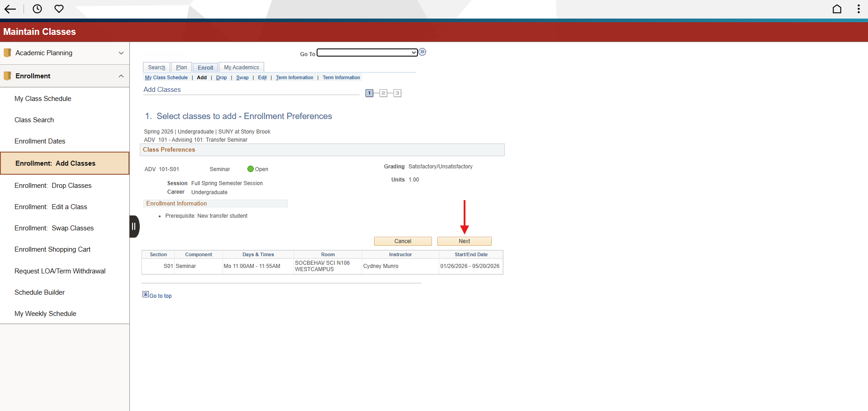Click the Start/End Date column header

[x=471, y=254]
